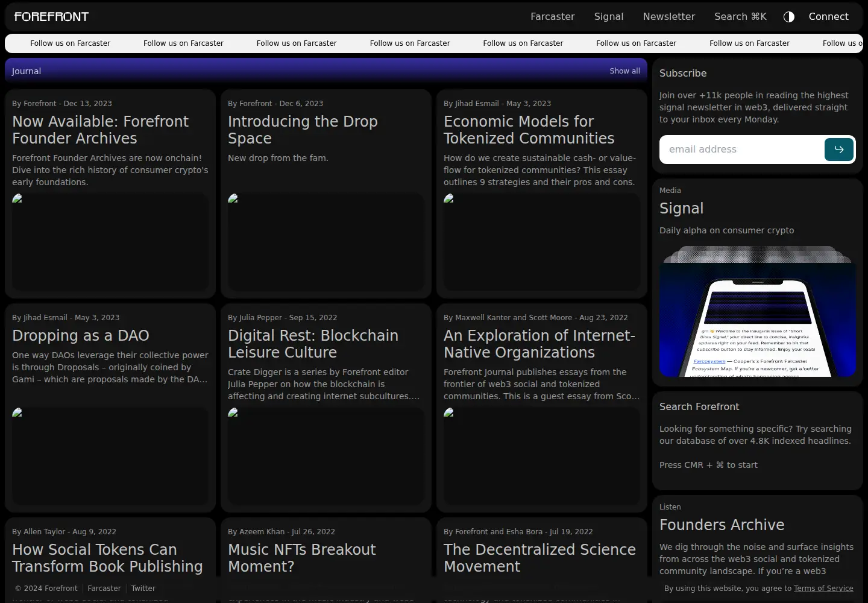The height and width of the screenshot is (603, 868).
Task: Open Search ⌘K in the header
Action: (740, 17)
